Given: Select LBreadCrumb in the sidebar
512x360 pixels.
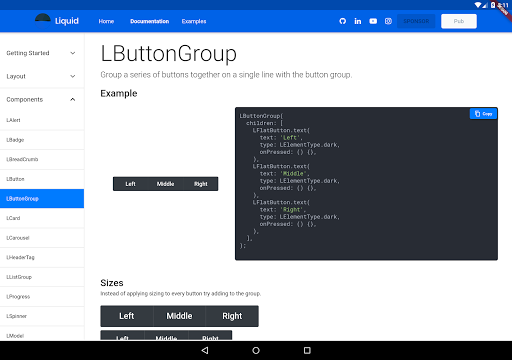Looking at the screenshot, I should click(42, 159).
